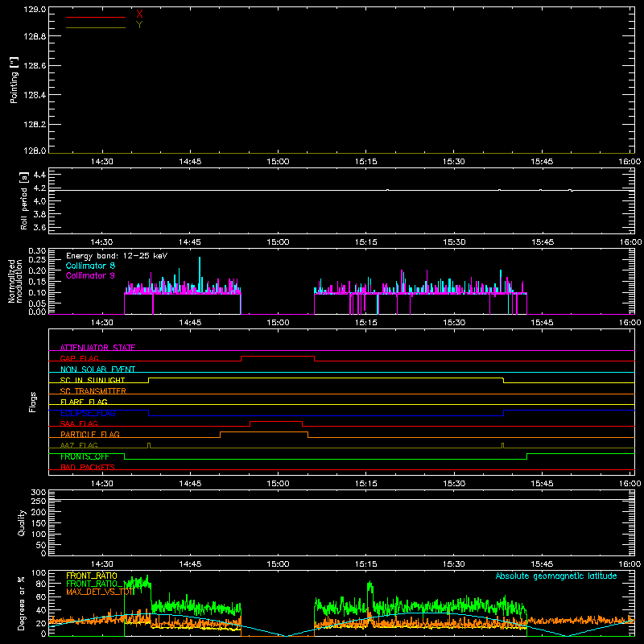Click the white Quality line near 250
The height and width of the screenshot is (644, 644).
click(x=341, y=499)
